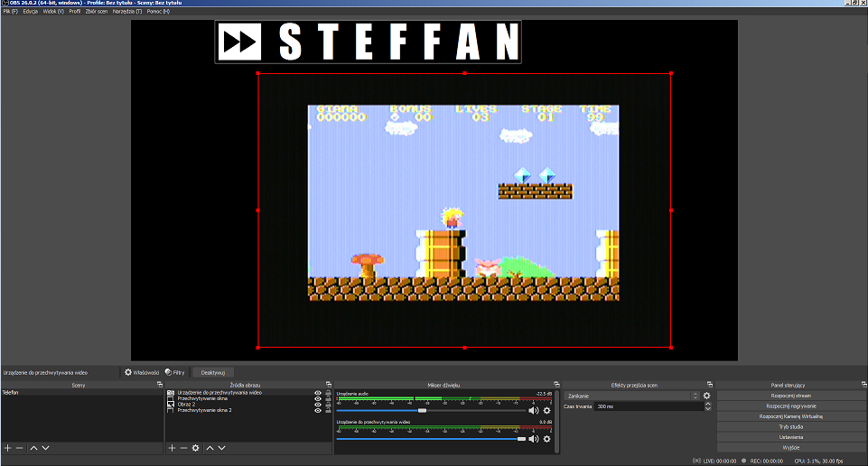Move scene down in Sceny panel
The height and width of the screenshot is (466, 868).
pyautogui.click(x=45, y=448)
